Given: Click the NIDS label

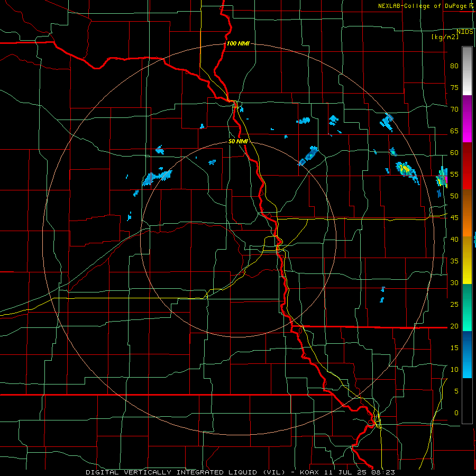Looking at the screenshot, I should click(x=465, y=32).
